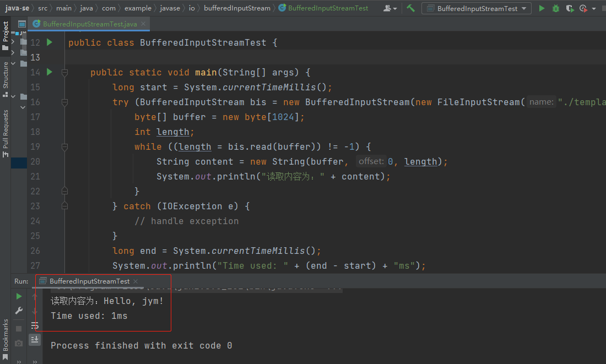Click the '// handle exception' comment

[186, 221]
